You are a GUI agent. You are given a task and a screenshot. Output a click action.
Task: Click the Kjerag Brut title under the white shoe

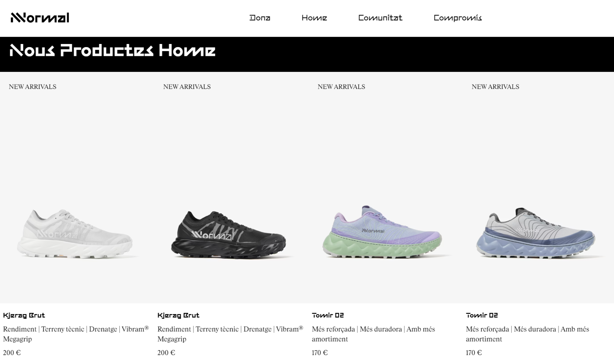24,315
